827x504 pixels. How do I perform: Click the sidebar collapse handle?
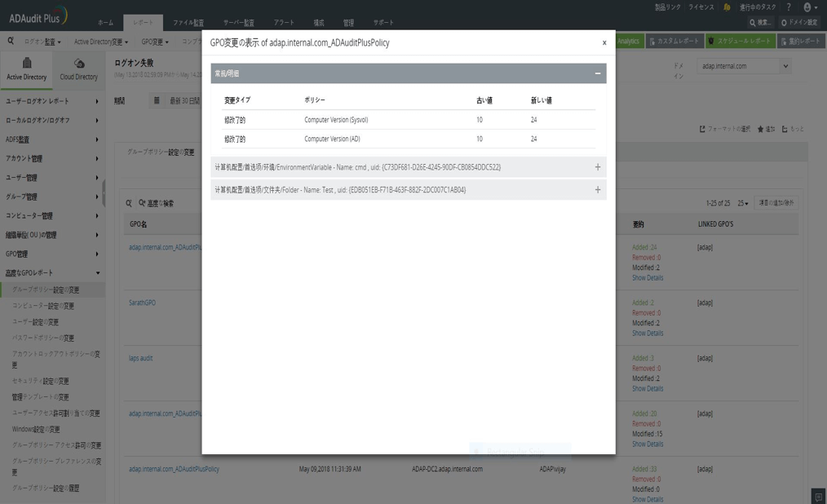(104, 193)
